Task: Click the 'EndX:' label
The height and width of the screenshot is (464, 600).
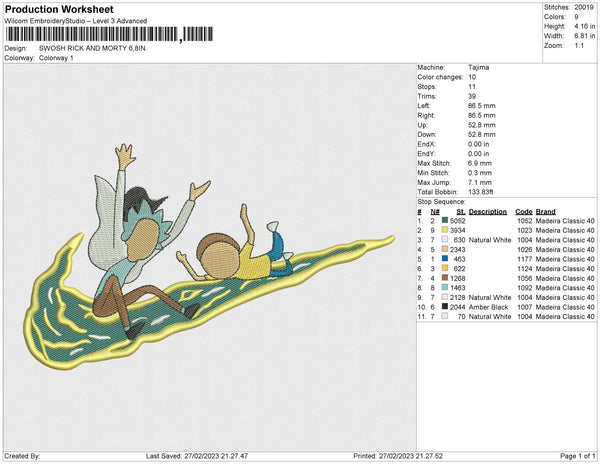Action: [x=426, y=144]
